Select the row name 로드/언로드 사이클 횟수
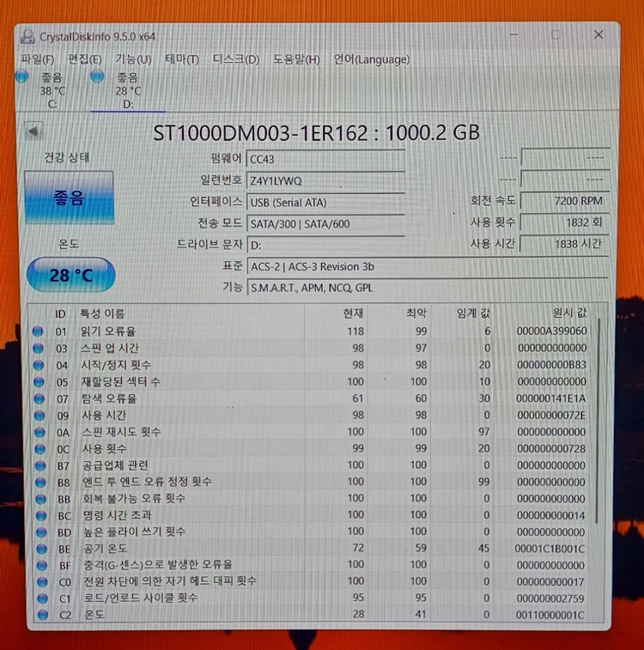This screenshot has height=650, width=644. [141, 598]
